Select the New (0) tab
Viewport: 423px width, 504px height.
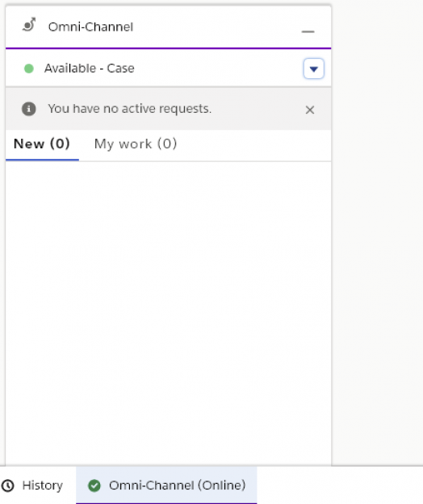click(42, 144)
